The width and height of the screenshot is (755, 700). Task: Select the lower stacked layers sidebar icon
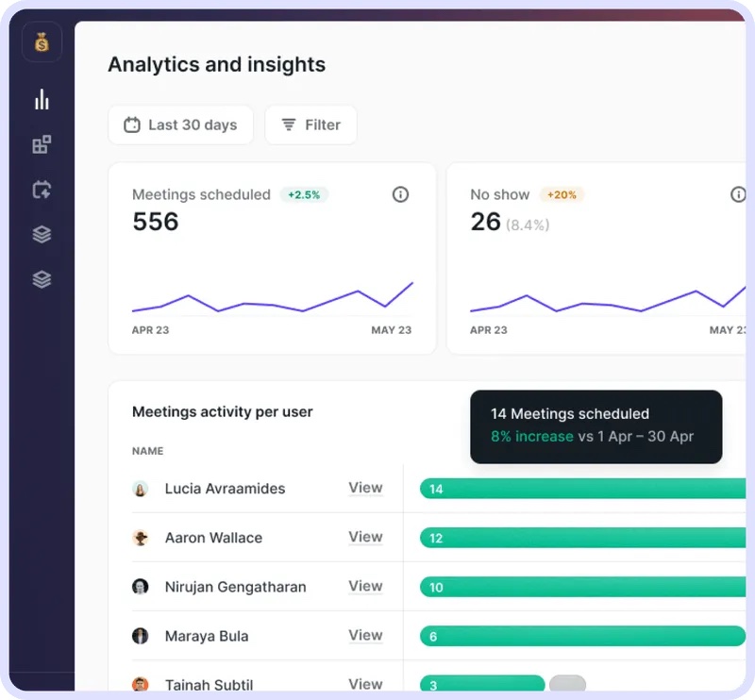tap(42, 279)
